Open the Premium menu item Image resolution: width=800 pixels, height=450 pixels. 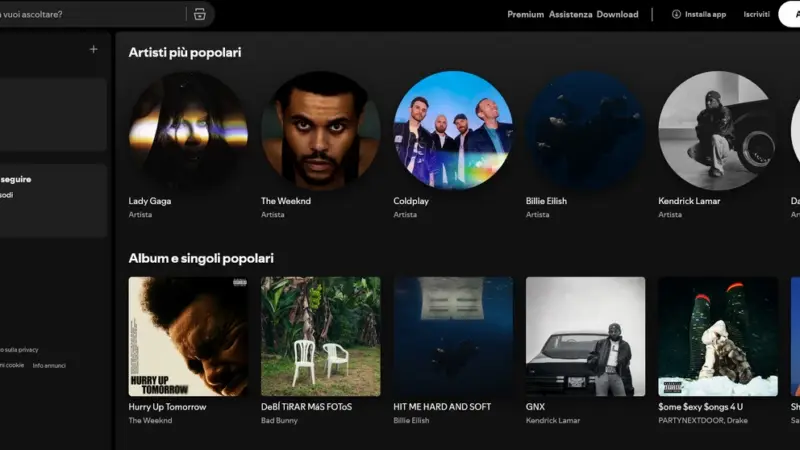click(x=525, y=14)
